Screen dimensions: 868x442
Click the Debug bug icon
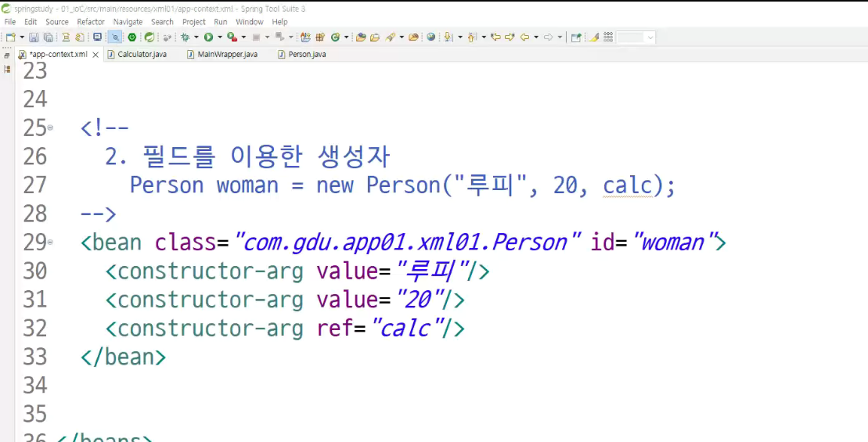tap(185, 37)
